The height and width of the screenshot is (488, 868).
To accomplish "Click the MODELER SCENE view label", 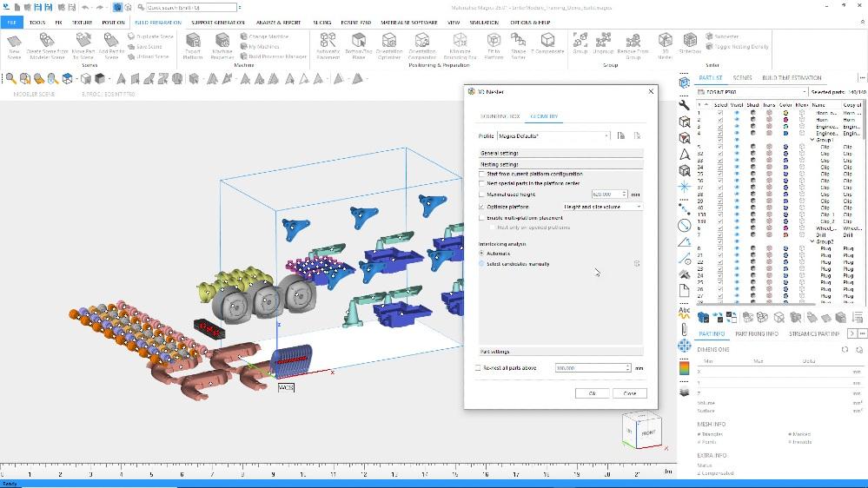I will 35,94.
